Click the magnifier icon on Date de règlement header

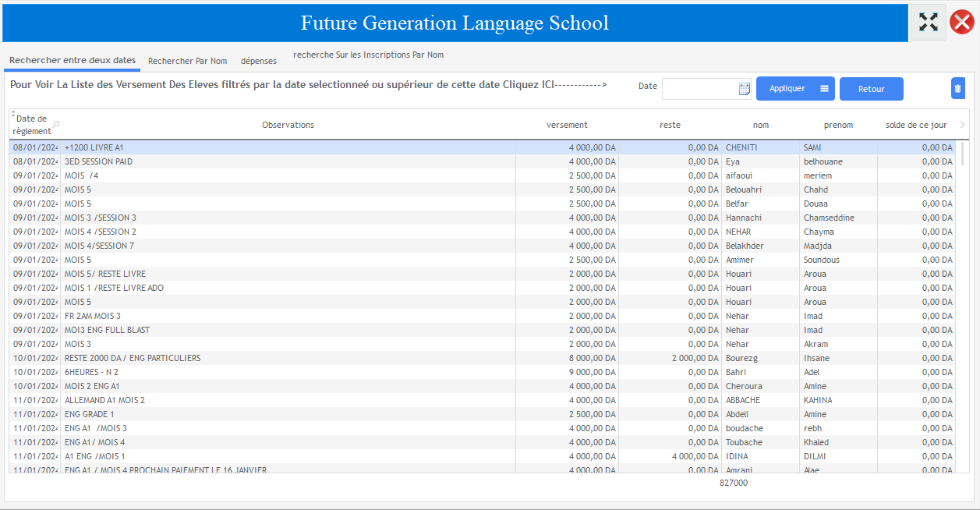coord(55,124)
